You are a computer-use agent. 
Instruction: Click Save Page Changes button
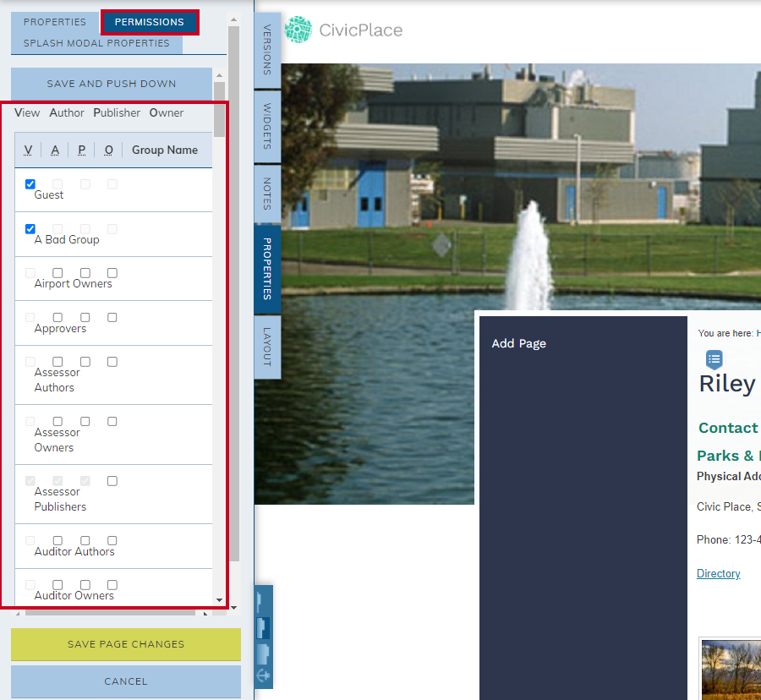126,644
